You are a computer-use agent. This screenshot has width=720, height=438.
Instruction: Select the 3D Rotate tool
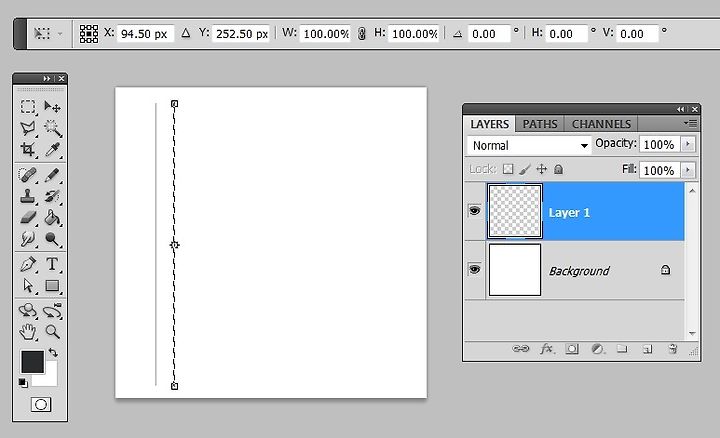pos(28,311)
